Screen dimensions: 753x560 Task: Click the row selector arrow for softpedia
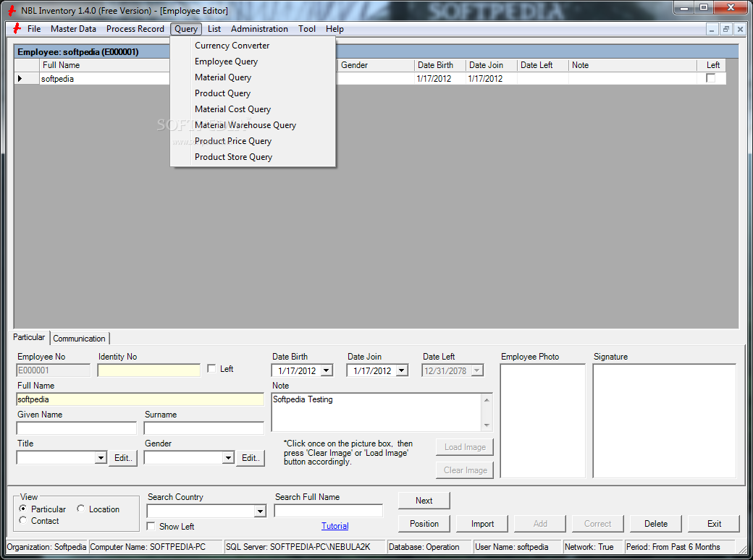pos(20,78)
